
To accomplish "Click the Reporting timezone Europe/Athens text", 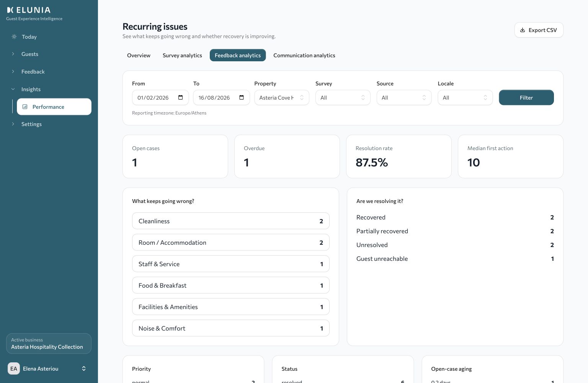I will (169, 113).
